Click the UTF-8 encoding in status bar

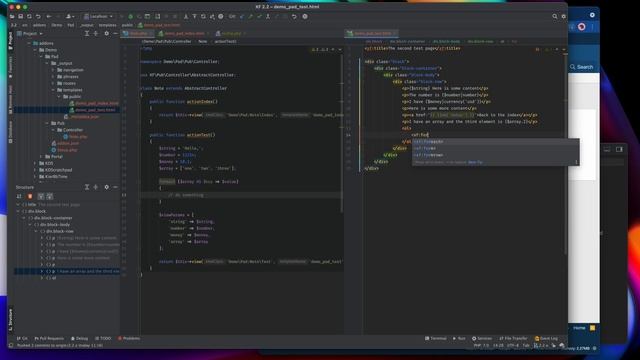pyautogui.click(x=513, y=345)
